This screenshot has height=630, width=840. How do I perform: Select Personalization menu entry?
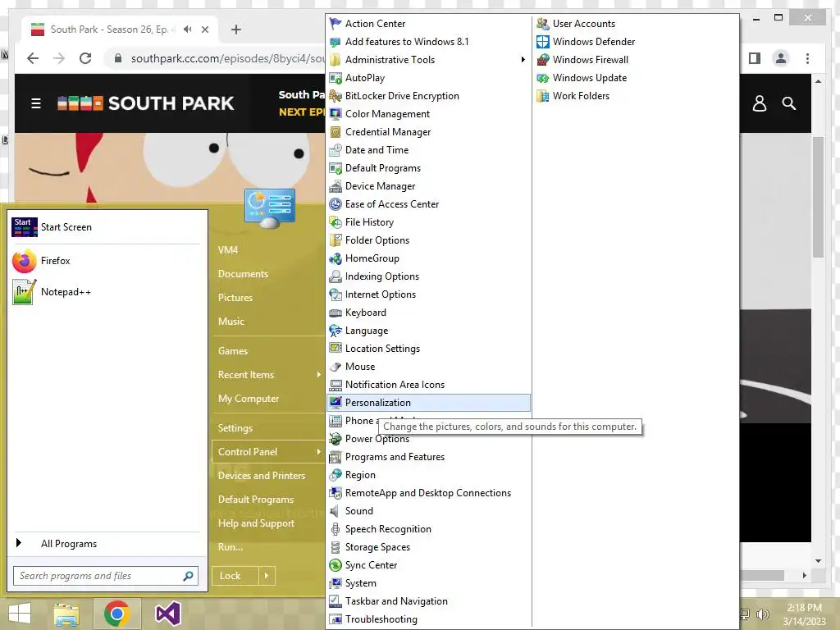(428, 403)
